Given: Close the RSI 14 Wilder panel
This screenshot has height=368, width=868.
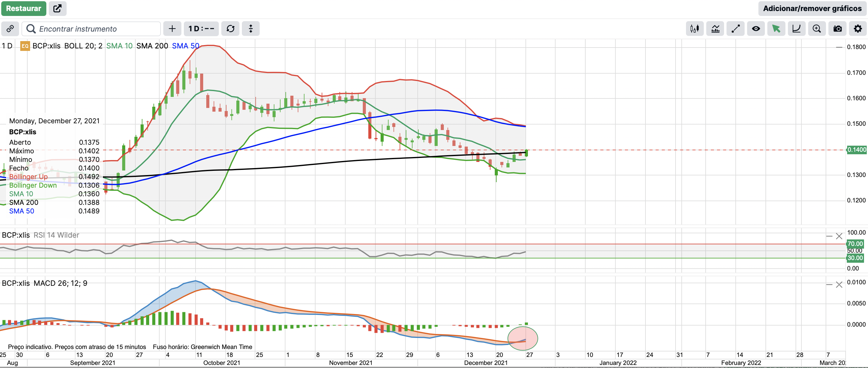Looking at the screenshot, I should (x=839, y=236).
